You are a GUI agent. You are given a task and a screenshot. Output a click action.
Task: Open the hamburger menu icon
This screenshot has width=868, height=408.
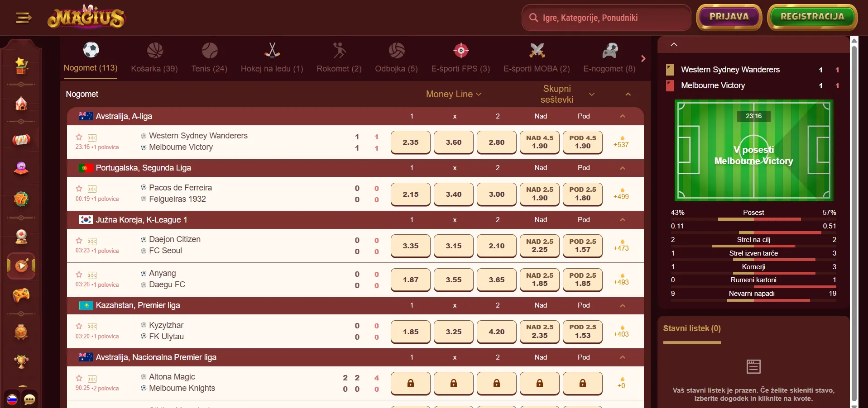point(23,18)
